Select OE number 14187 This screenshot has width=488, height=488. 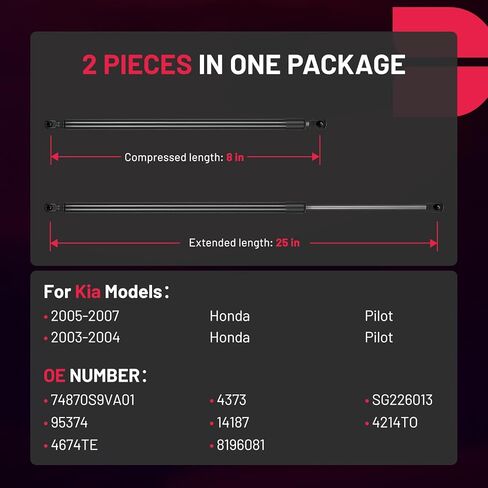point(233,423)
